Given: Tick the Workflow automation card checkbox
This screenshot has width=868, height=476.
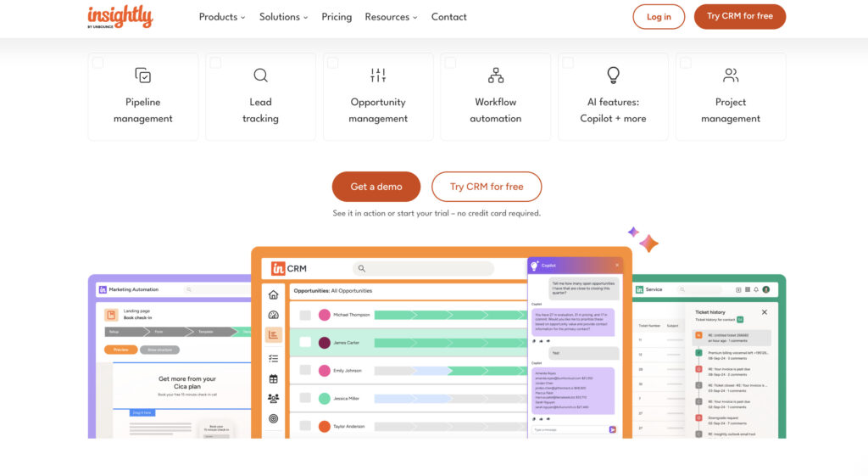Looking at the screenshot, I should [x=451, y=63].
